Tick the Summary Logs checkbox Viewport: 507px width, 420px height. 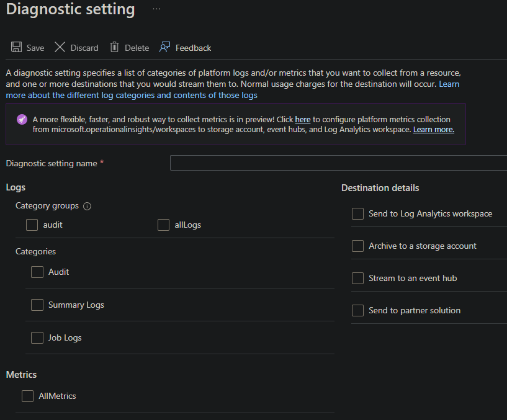point(37,305)
